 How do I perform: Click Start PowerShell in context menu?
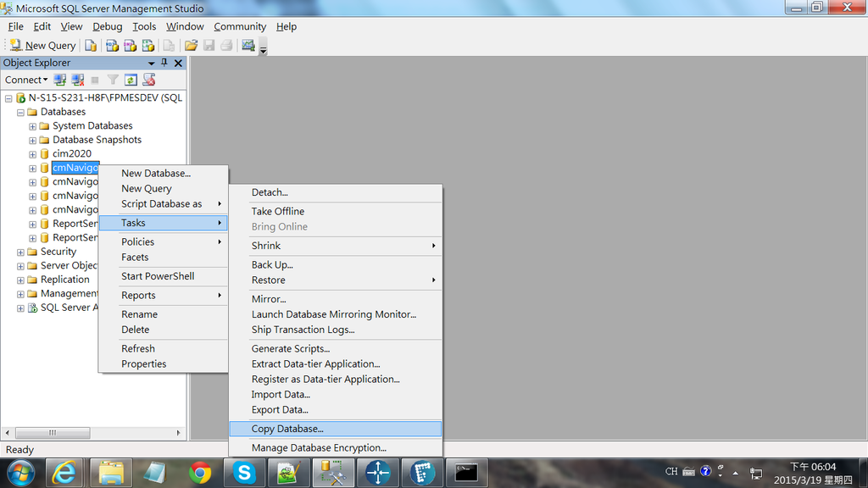pyautogui.click(x=164, y=276)
